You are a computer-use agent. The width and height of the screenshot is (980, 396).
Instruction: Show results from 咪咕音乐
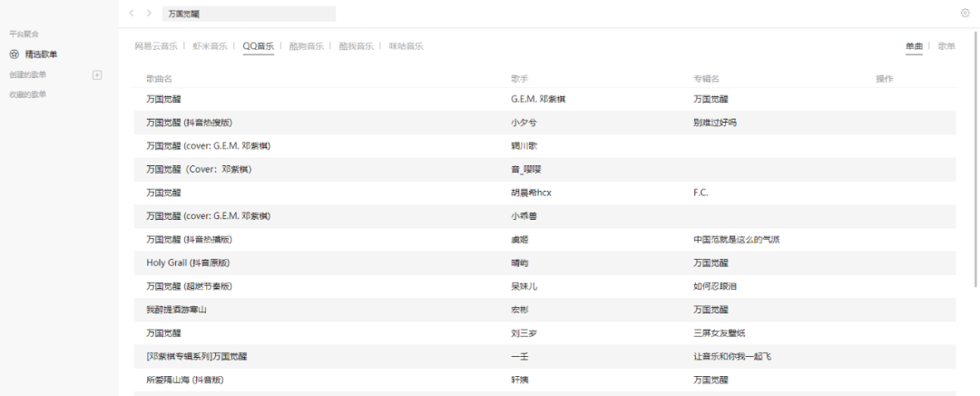pos(406,46)
